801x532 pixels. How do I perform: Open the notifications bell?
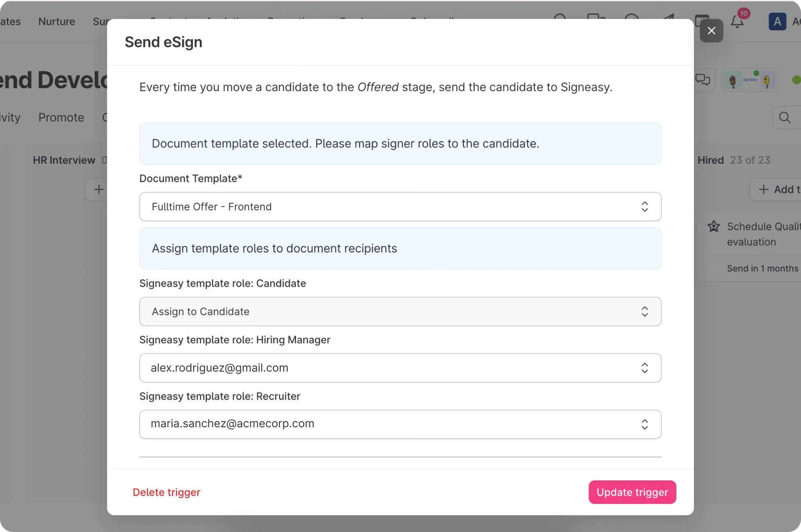[x=737, y=21]
